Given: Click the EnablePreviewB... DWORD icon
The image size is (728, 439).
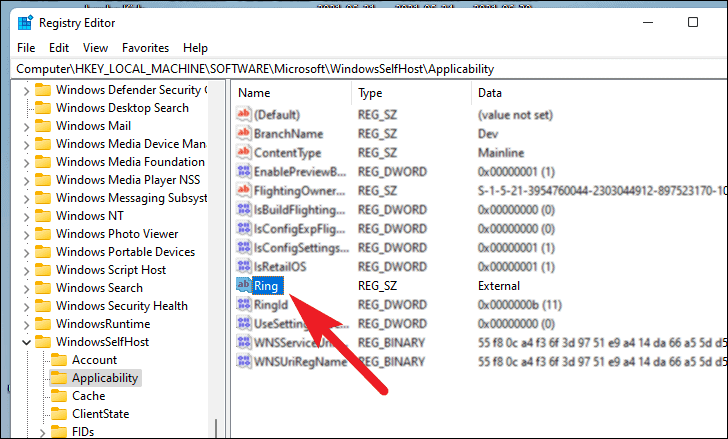Looking at the screenshot, I should point(243,171).
